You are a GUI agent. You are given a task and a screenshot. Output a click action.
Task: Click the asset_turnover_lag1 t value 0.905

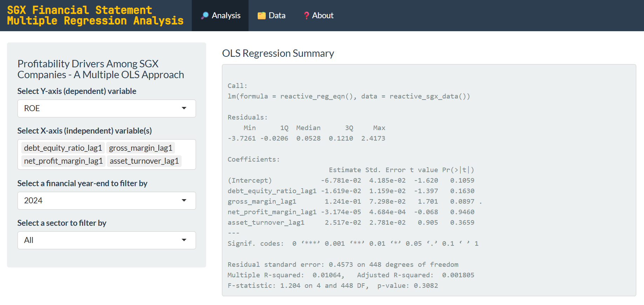coord(428,223)
